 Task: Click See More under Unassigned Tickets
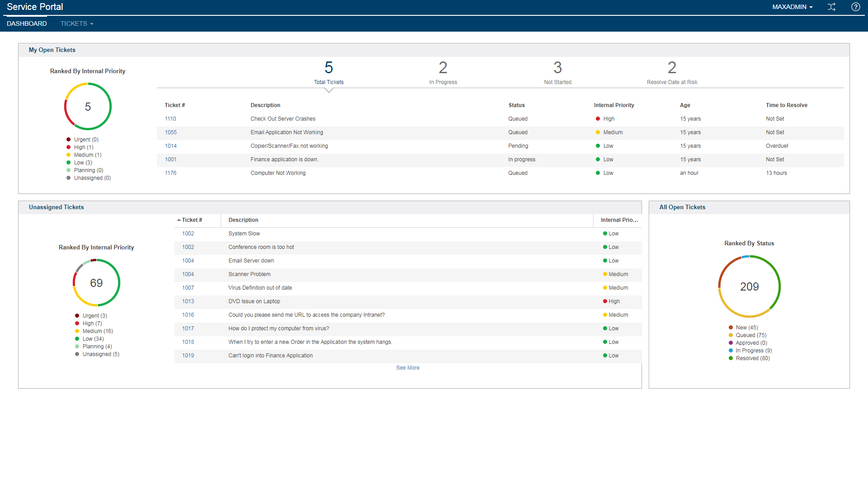point(408,367)
